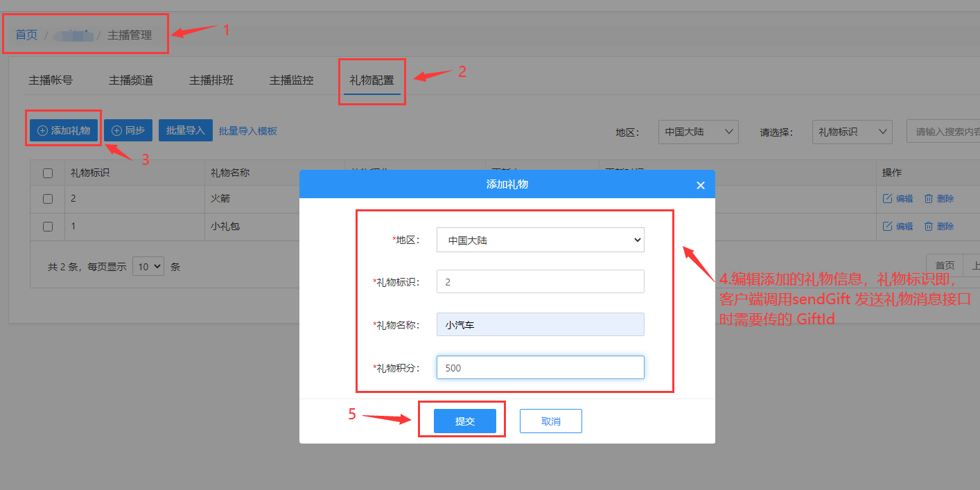
Task: Open the 地区 dropdown inside the dialog
Action: [x=541, y=240]
